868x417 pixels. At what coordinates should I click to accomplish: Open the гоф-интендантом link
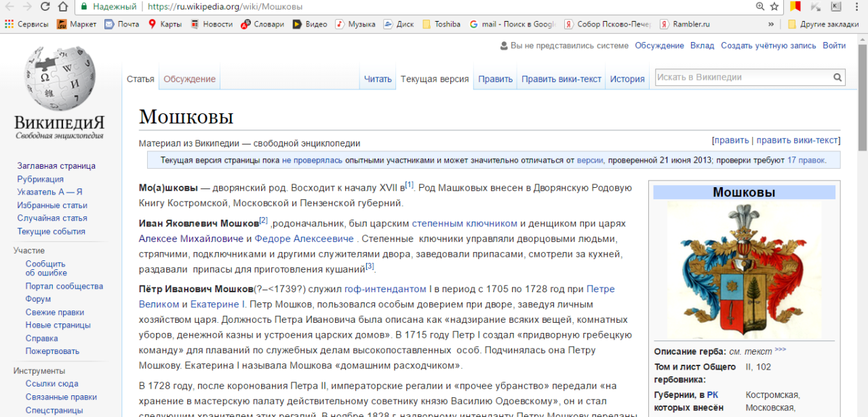pyautogui.click(x=385, y=289)
